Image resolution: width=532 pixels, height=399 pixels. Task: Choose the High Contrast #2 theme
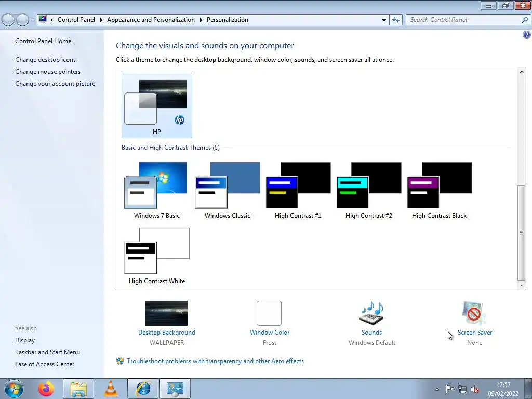[x=368, y=191]
